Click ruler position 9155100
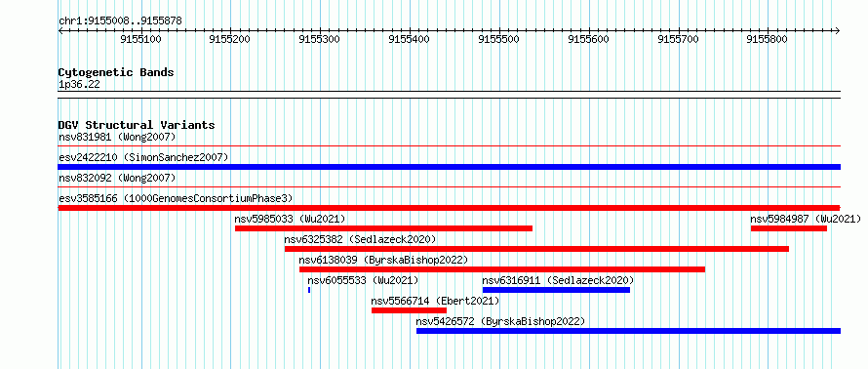Viewport: 868px width, 369px height. coord(141,39)
